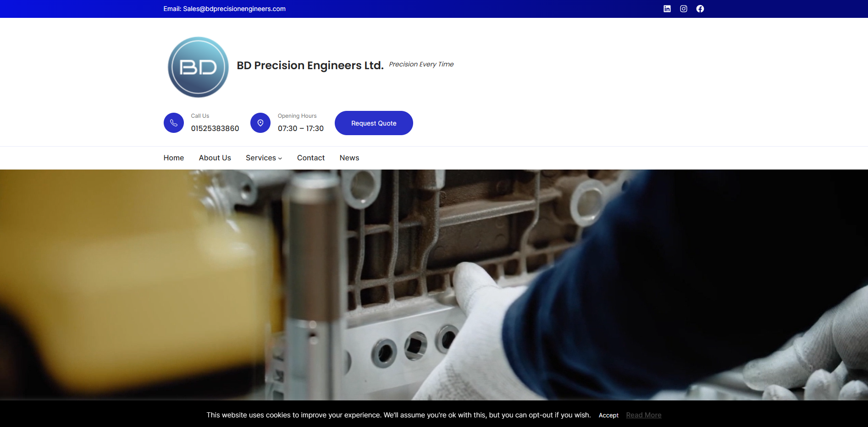Switch to the About Us page
Image resolution: width=868 pixels, height=427 pixels.
[x=215, y=158]
